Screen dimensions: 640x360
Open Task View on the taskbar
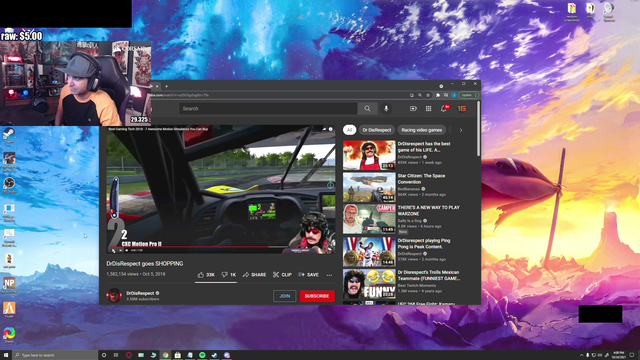coord(116,355)
